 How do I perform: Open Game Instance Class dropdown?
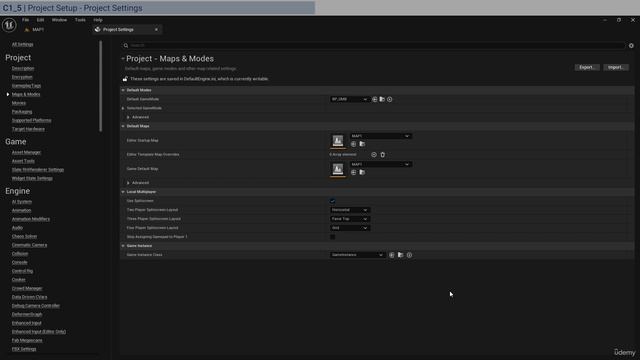tap(358, 255)
